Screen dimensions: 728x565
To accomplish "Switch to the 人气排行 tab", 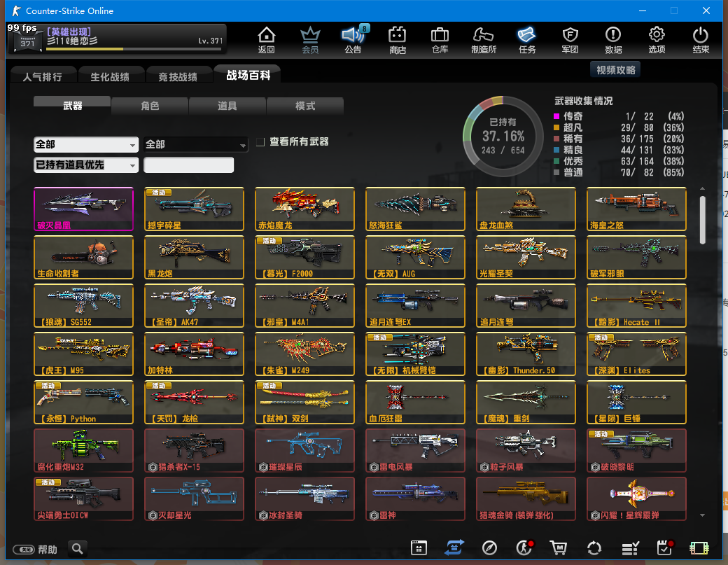I will click(43, 76).
